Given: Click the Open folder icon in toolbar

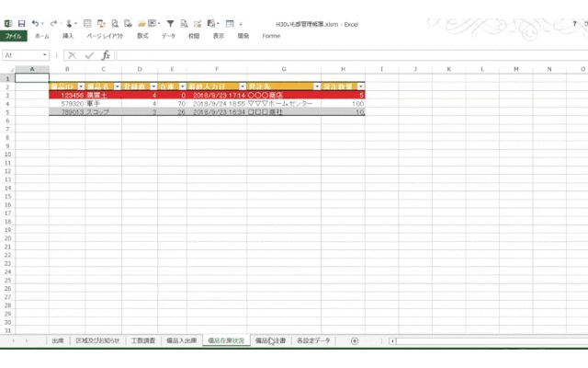Looking at the screenshot, I should pos(142,22).
